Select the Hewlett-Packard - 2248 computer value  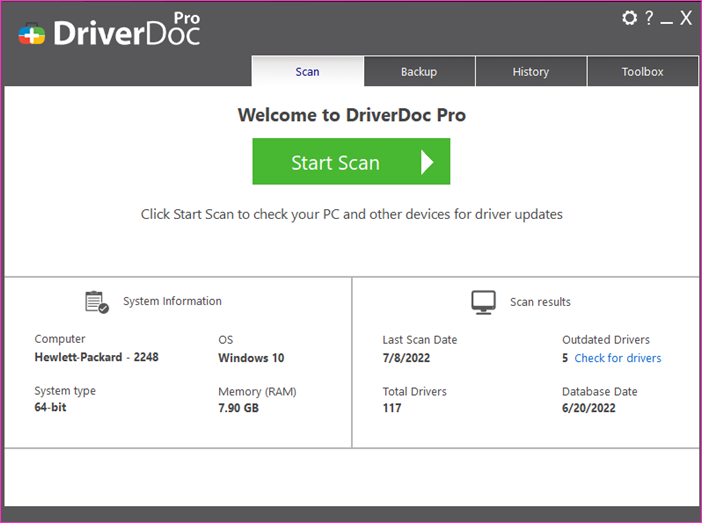tap(96, 357)
